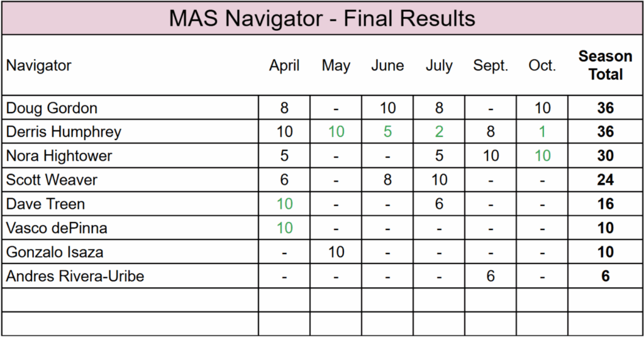Screen dimensions: 644x337
Task: Click the Gonzalo Isaza name cell
Action: coord(55,252)
